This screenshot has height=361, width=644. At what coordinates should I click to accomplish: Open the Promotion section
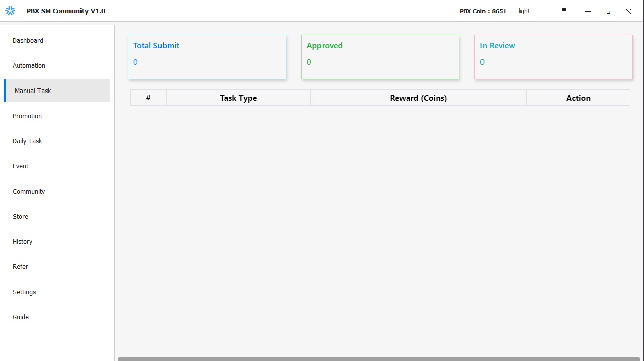tap(27, 116)
